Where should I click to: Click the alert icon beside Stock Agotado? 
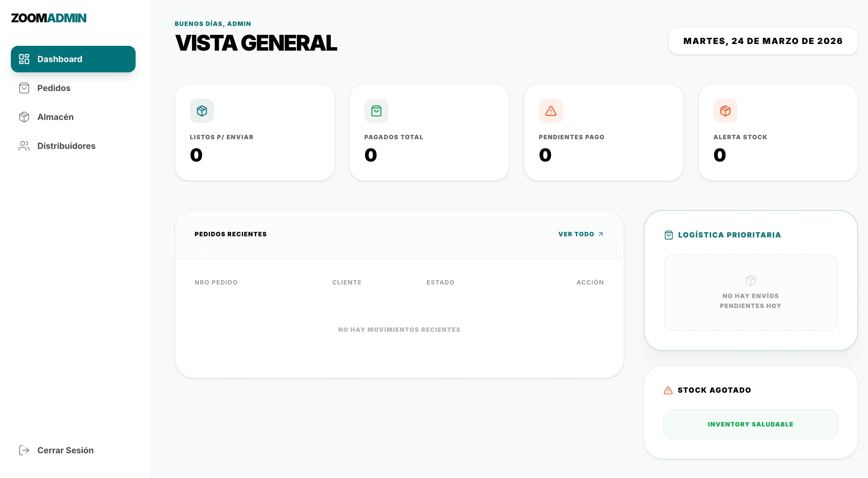(x=668, y=390)
